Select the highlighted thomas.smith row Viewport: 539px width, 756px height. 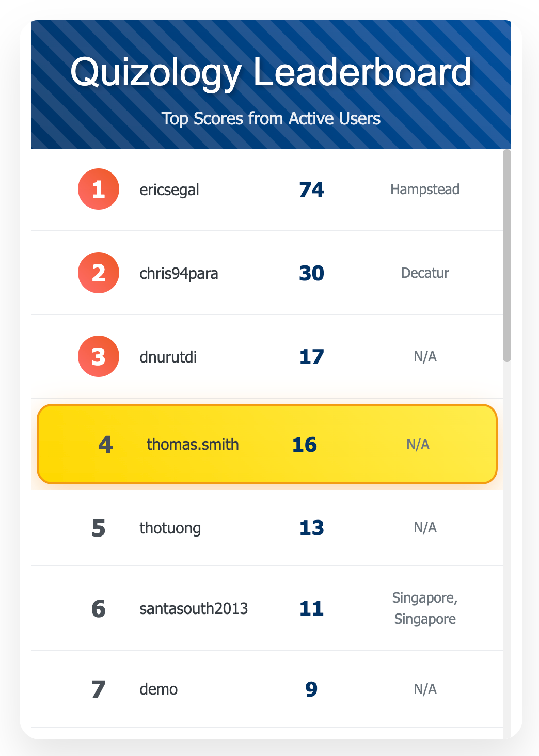click(267, 444)
